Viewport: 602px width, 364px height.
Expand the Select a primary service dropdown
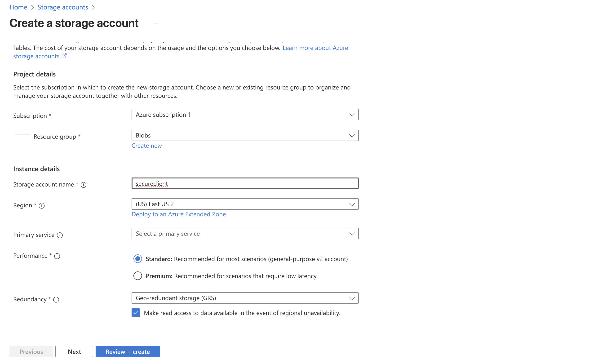(x=245, y=234)
